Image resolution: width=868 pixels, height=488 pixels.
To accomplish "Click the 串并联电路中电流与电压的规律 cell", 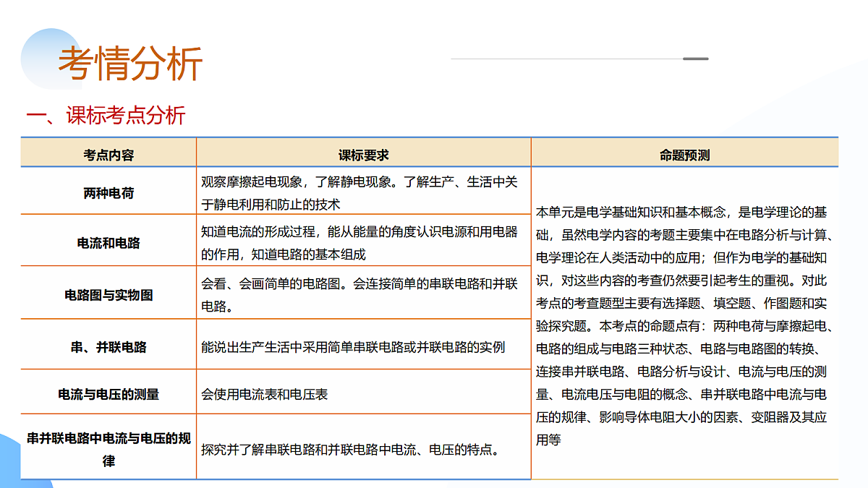I will 109,449.
